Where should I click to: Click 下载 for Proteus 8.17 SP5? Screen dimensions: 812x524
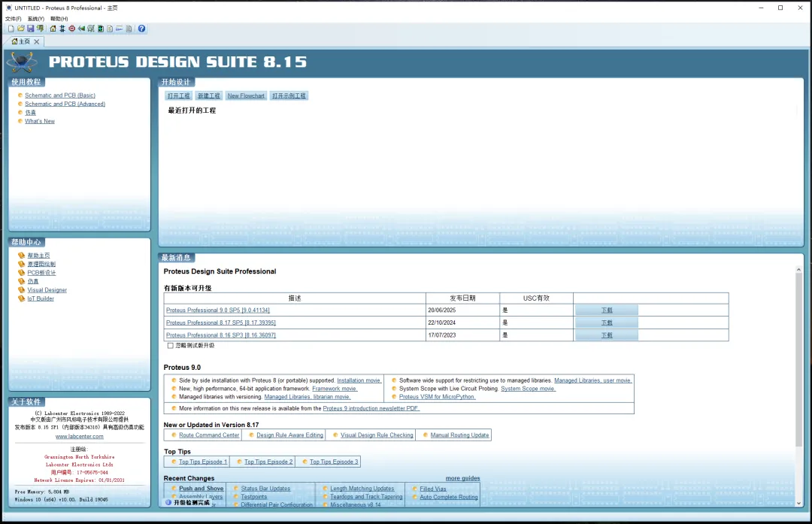click(607, 323)
